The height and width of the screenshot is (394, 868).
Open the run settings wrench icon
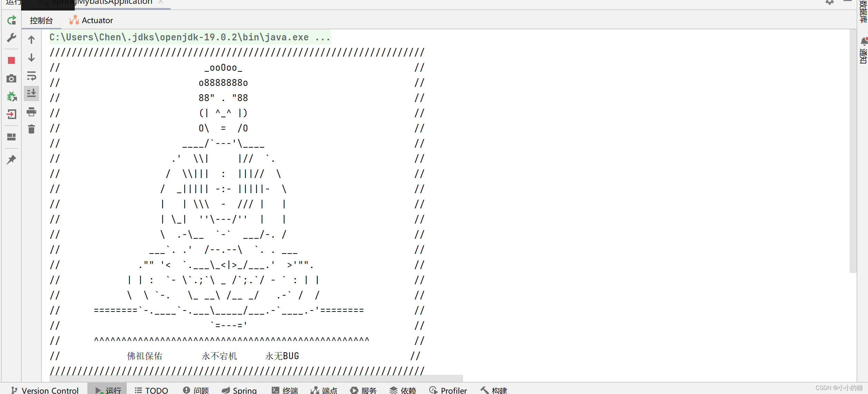[11, 38]
